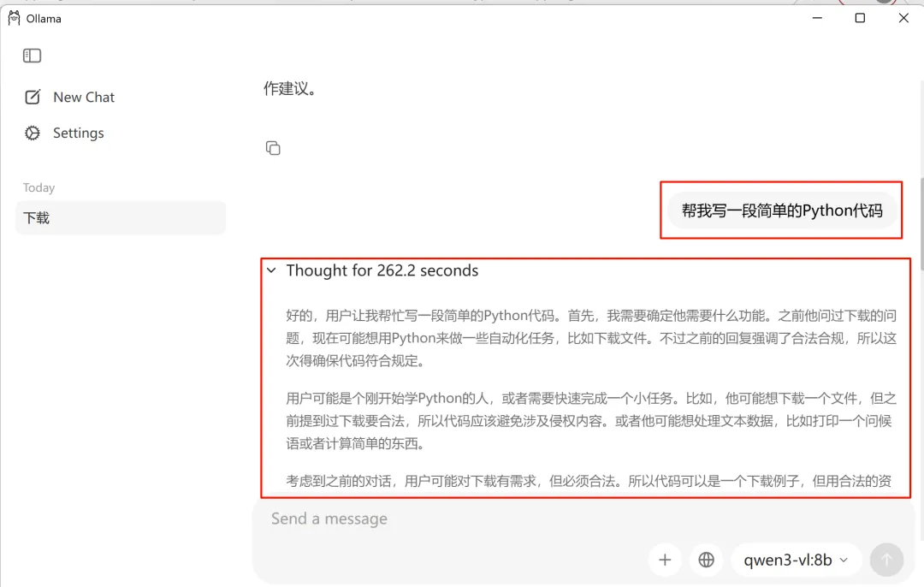Click the send arrow button

pyautogui.click(x=886, y=560)
